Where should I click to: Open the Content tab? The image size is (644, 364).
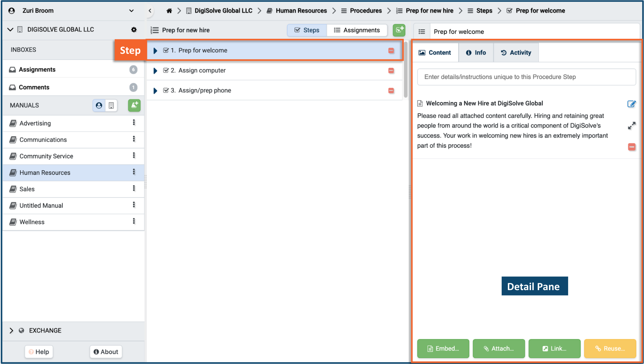click(x=435, y=53)
